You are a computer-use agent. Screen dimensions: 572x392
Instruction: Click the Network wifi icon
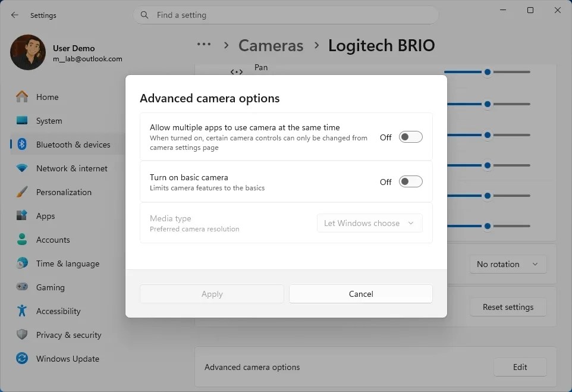click(22, 168)
